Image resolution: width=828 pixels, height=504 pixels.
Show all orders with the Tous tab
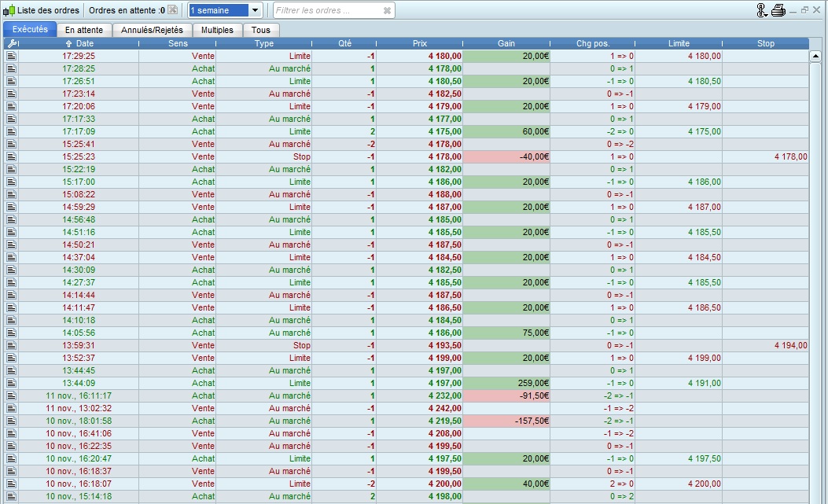[x=260, y=30]
